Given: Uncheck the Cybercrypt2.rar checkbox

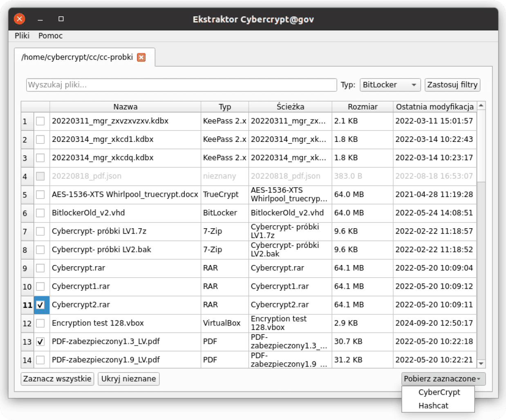Looking at the screenshot, I should 40,305.
